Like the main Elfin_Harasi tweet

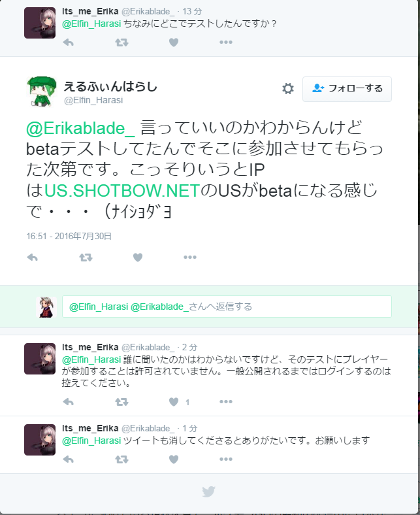pyautogui.click(x=138, y=257)
